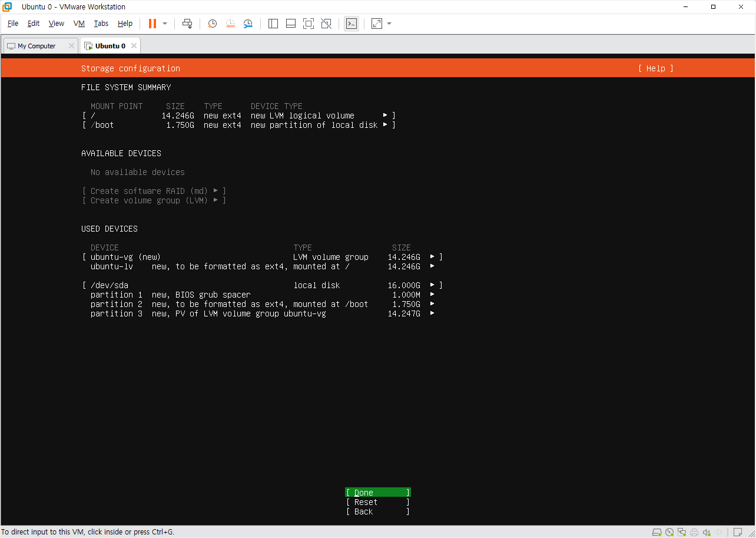
Task: Open the View menu
Action: coord(57,24)
